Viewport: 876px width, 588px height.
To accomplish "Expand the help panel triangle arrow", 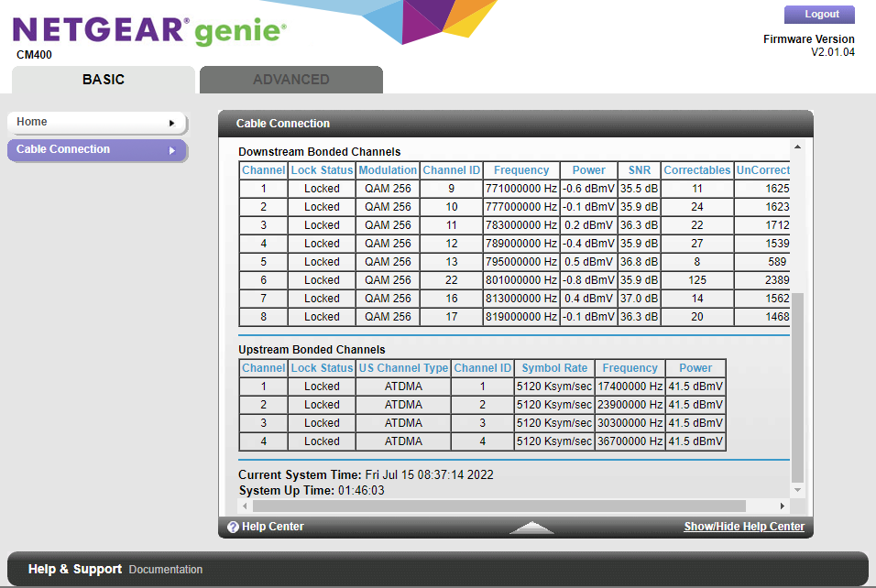I will [531, 528].
